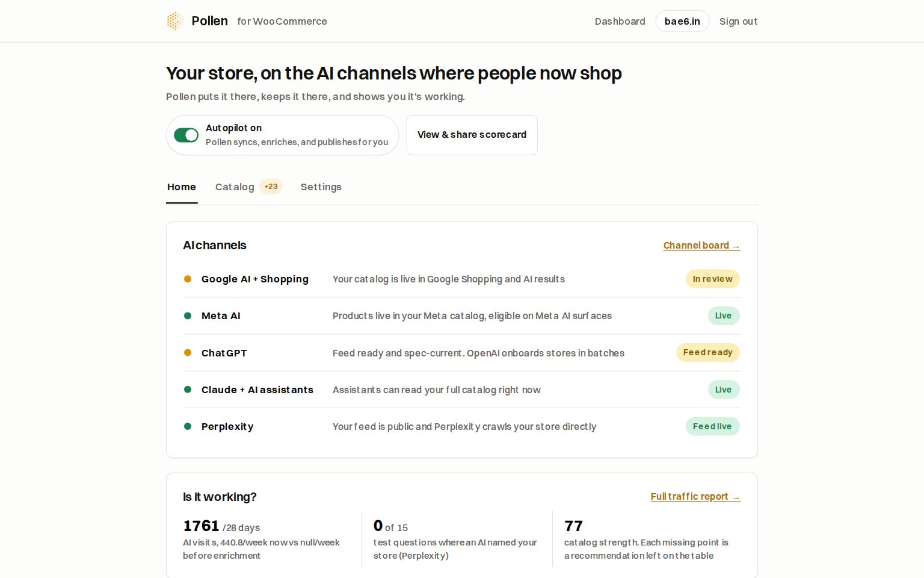Click the Pollen honeycomb logo icon
This screenshot has width=924, height=578.
click(x=174, y=21)
